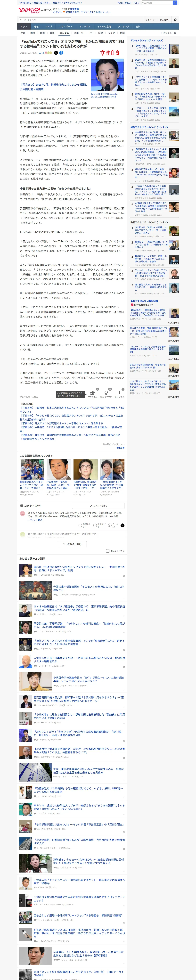Click ヘルプ link in top bar
This screenshot has width=196, height=980.
coord(136,3)
